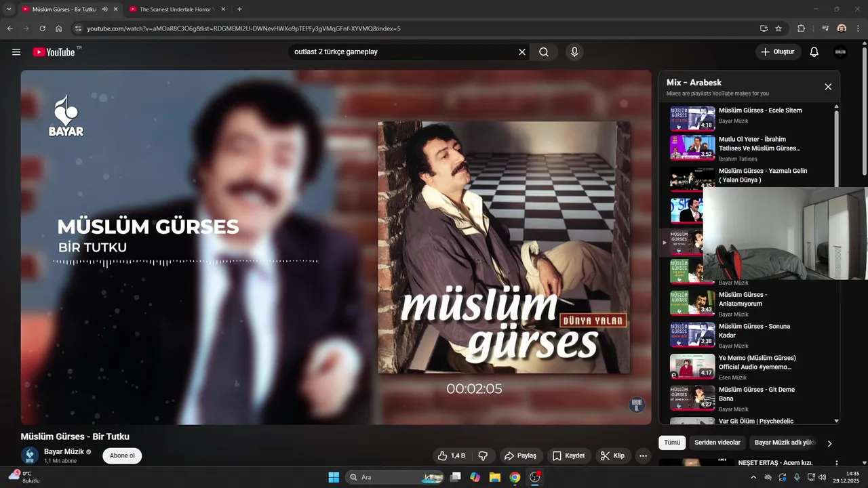This screenshot has width=868, height=488.
Task: Clear the YouTube search box text
Action: coord(522,52)
